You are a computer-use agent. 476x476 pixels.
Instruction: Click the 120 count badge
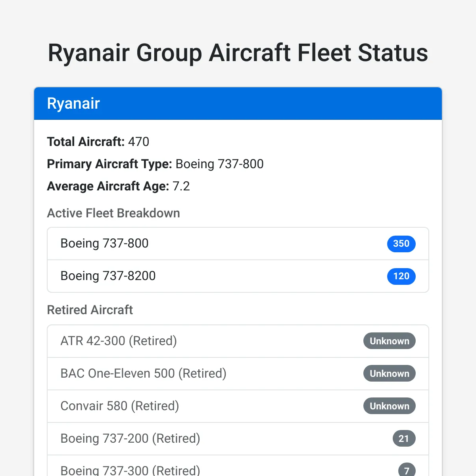click(x=401, y=276)
